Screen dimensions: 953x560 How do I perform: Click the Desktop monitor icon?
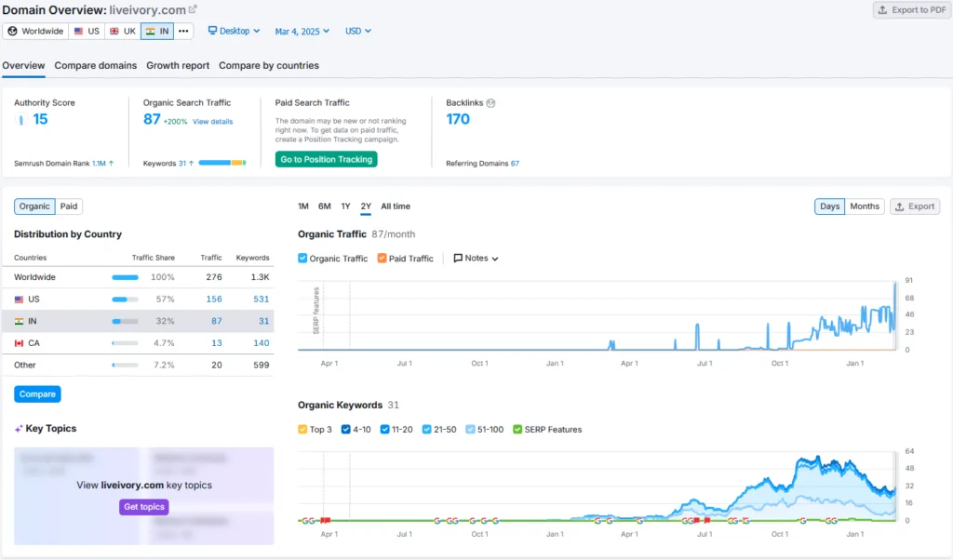coord(212,31)
